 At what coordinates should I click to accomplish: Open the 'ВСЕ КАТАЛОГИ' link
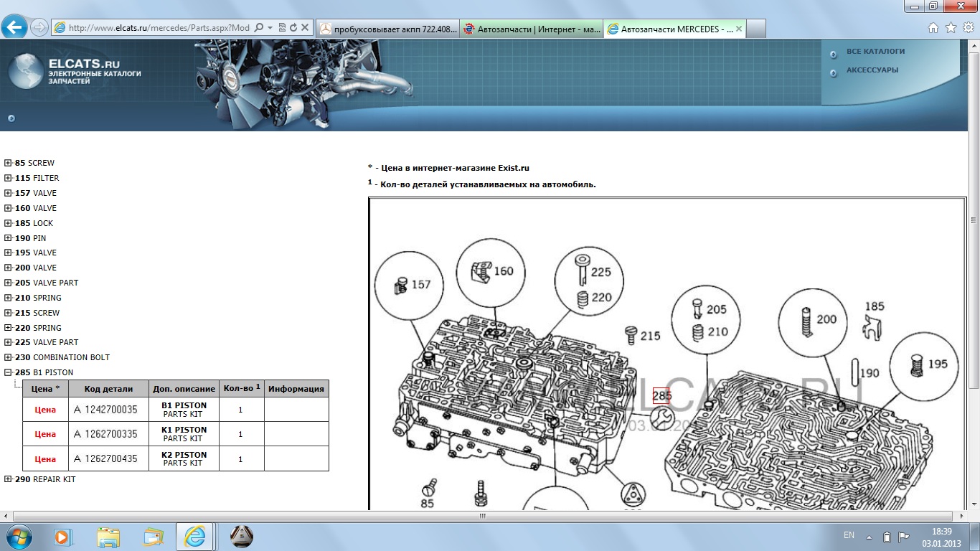(x=875, y=52)
